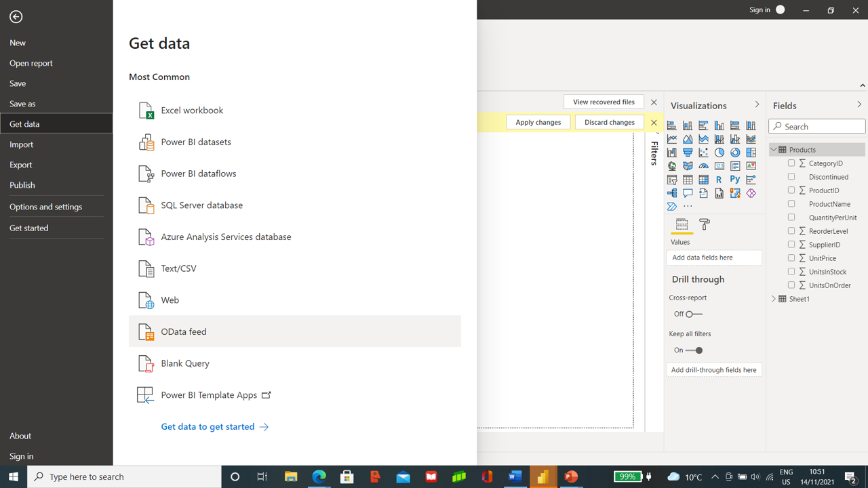Select the treemap visualization

coord(751,152)
